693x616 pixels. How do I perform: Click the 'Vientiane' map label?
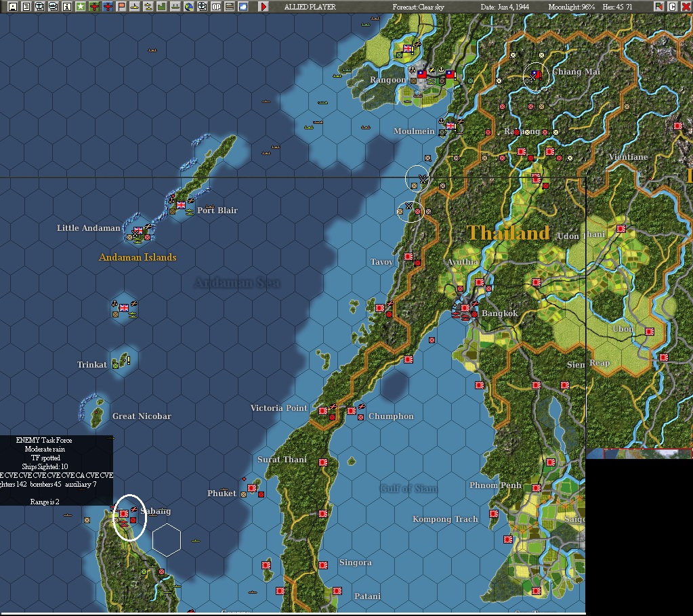pos(628,157)
